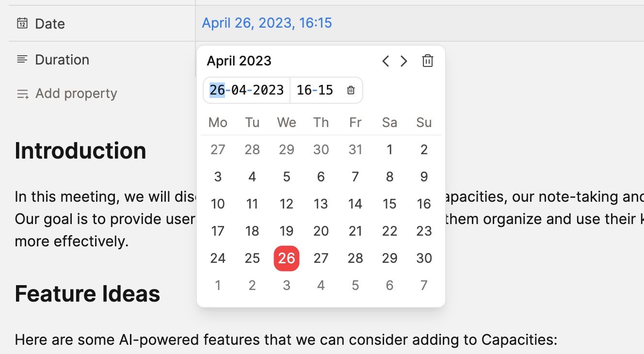Select April 1 in the calendar

tap(389, 149)
